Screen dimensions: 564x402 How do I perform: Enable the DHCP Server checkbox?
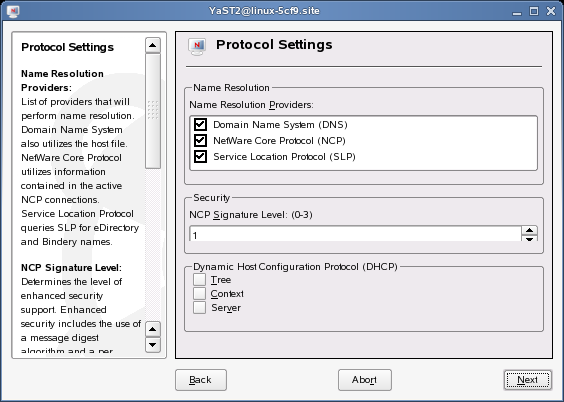(199, 307)
